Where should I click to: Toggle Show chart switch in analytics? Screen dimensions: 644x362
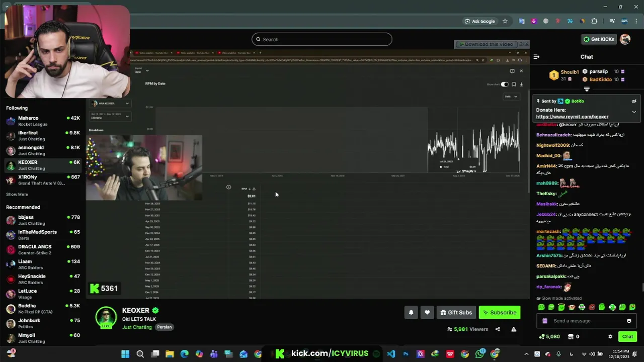(x=505, y=84)
